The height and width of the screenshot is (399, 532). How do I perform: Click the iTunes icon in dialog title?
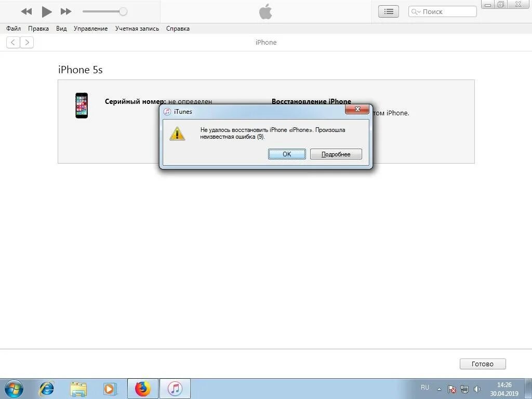(167, 112)
